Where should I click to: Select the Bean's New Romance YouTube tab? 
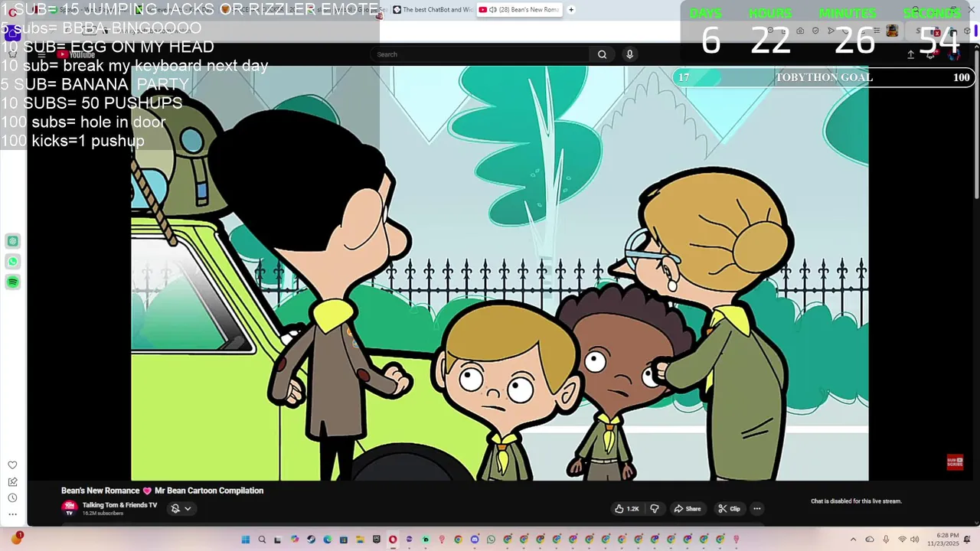pyautogui.click(x=520, y=10)
